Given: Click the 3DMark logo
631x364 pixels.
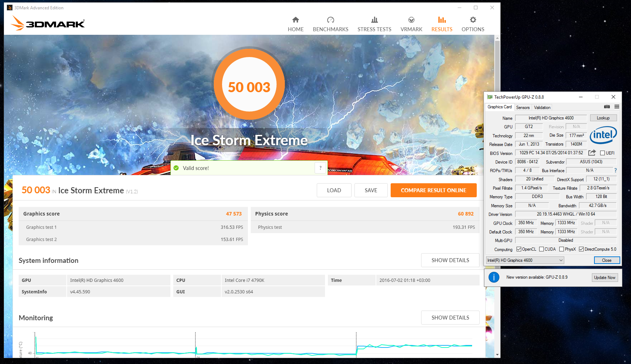Looking at the screenshot, I should pos(48,23).
